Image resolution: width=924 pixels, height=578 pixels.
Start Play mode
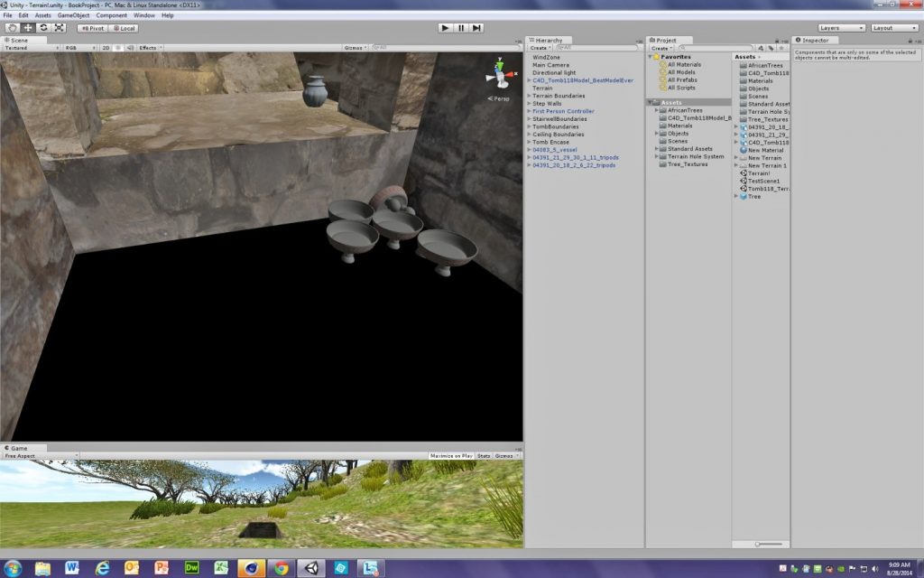pyautogui.click(x=446, y=28)
